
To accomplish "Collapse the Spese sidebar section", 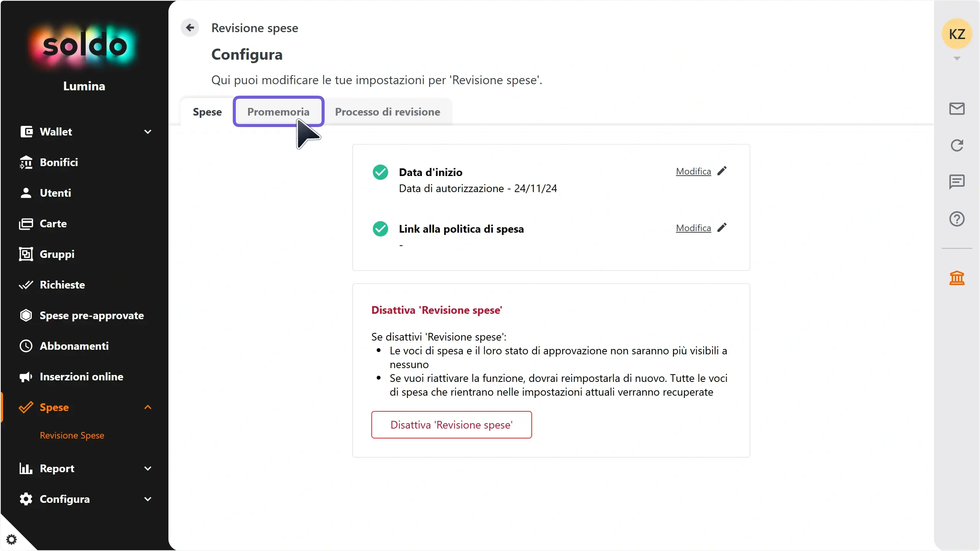I will tap(148, 407).
